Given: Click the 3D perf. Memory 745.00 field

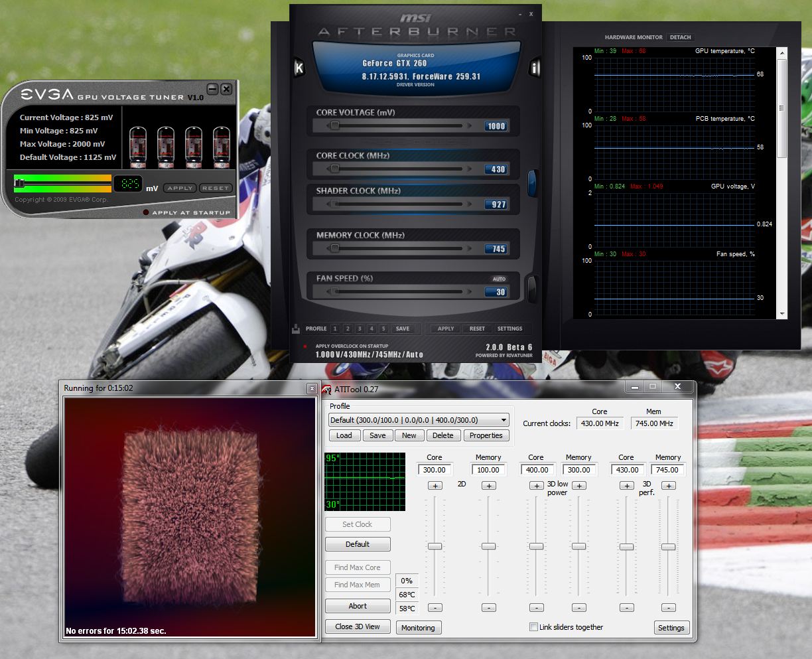Looking at the screenshot, I should 667,470.
